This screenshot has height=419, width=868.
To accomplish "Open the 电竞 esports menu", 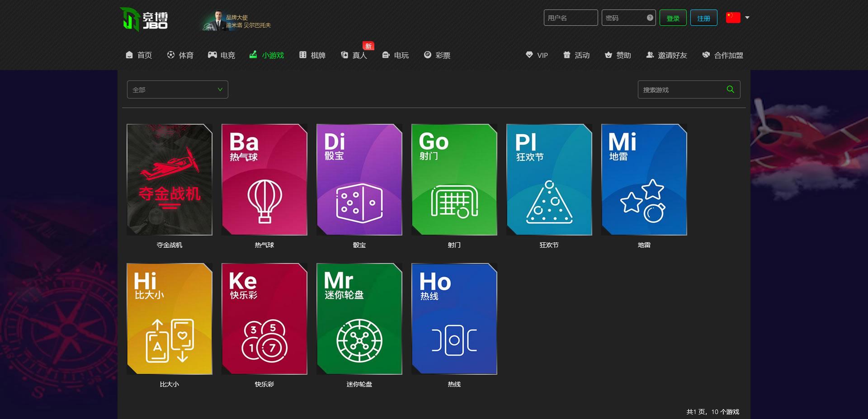I will [222, 55].
